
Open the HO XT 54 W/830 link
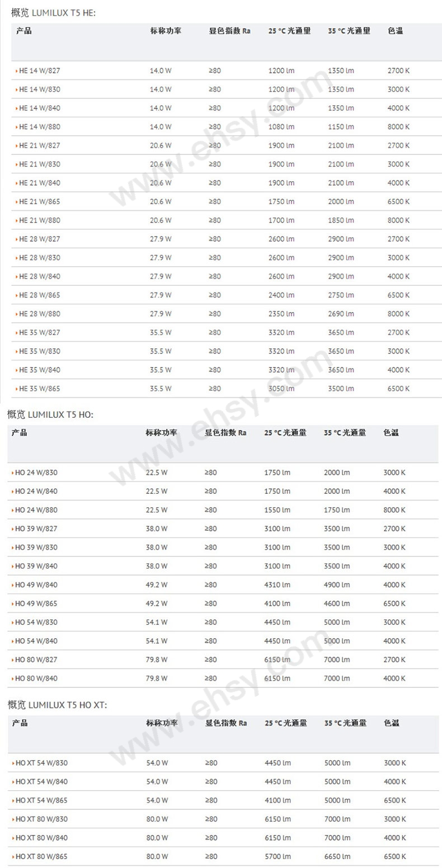pos(42,763)
